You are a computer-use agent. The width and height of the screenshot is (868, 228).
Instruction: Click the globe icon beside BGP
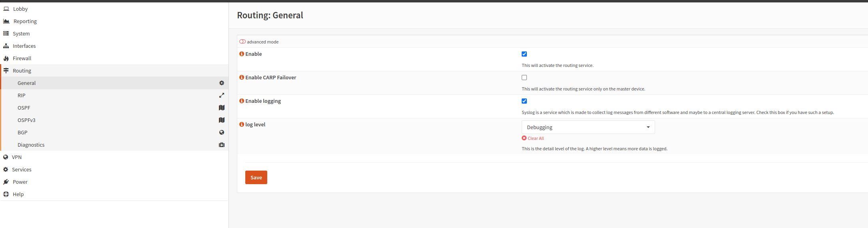coord(222,132)
